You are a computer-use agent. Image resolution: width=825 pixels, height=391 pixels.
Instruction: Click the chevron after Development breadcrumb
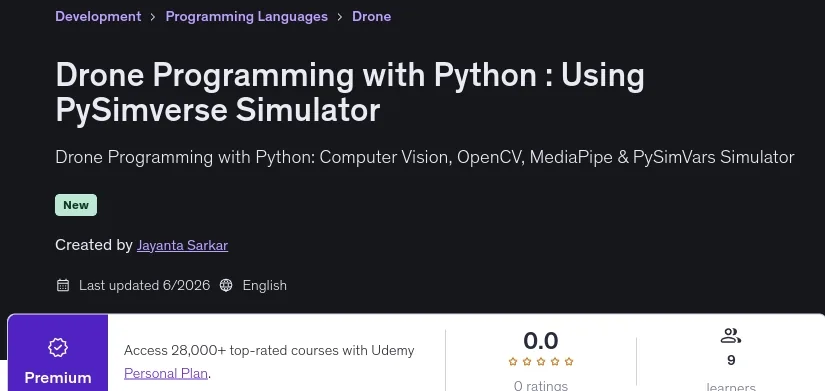tap(153, 17)
